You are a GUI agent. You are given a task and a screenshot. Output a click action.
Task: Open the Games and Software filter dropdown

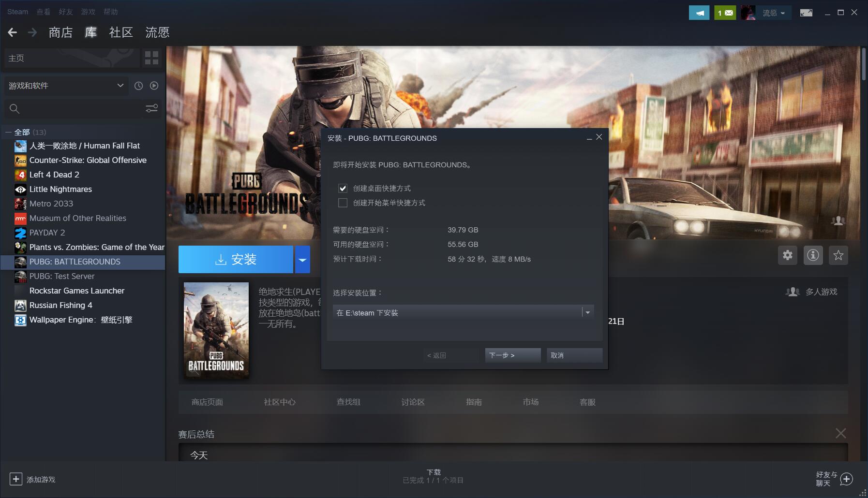click(66, 86)
